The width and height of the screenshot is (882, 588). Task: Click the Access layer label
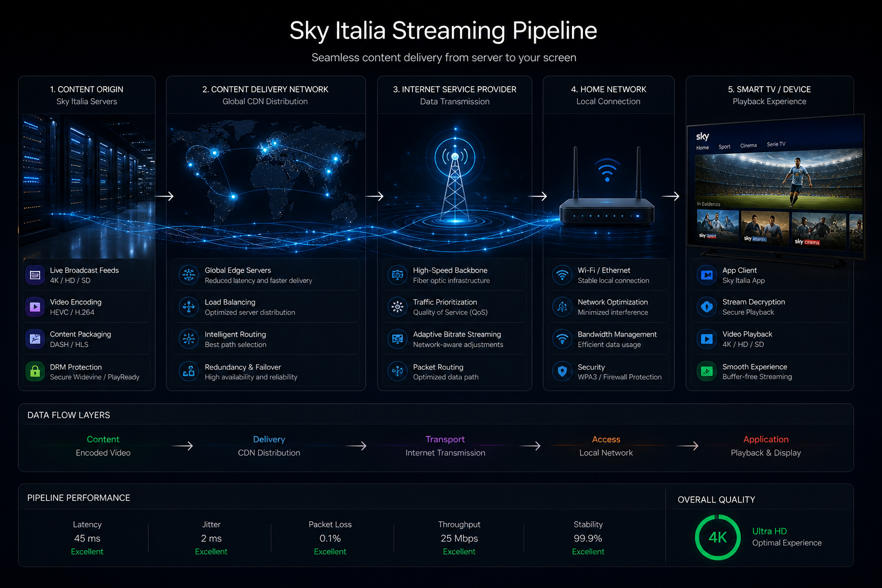606,439
